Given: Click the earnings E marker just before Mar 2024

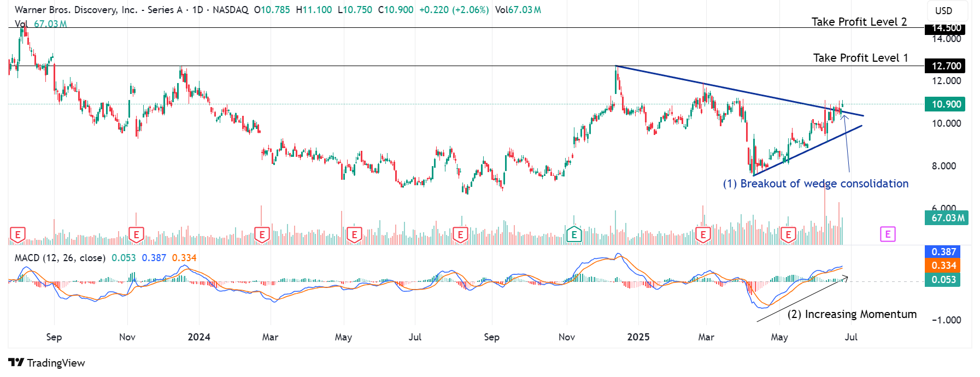Looking at the screenshot, I should (x=262, y=235).
